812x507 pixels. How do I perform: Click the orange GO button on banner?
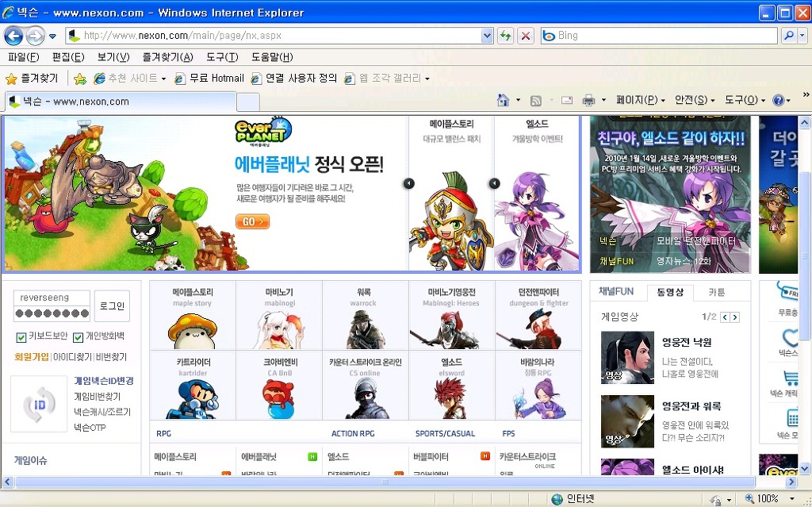tap(252, 221)
